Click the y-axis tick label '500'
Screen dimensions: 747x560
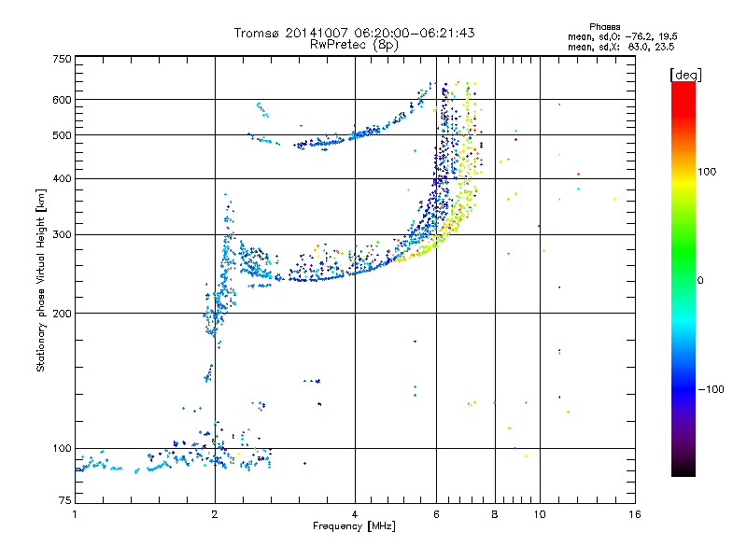(62, 135)
